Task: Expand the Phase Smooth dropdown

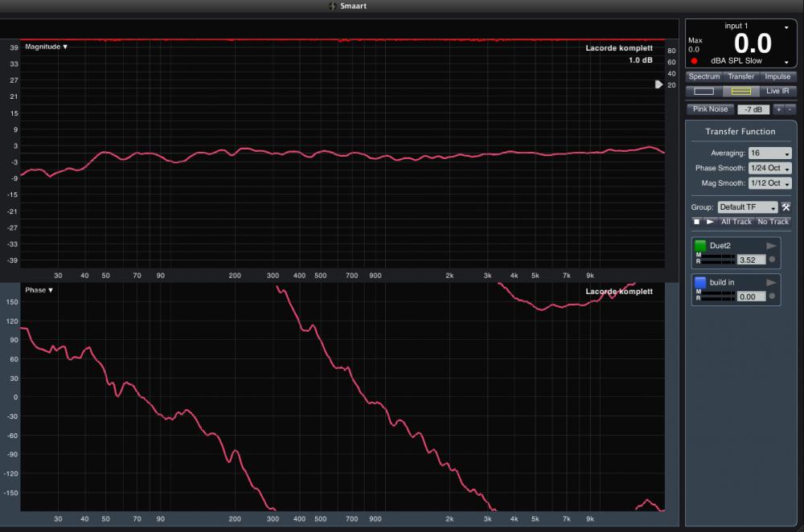Action: 769,169
